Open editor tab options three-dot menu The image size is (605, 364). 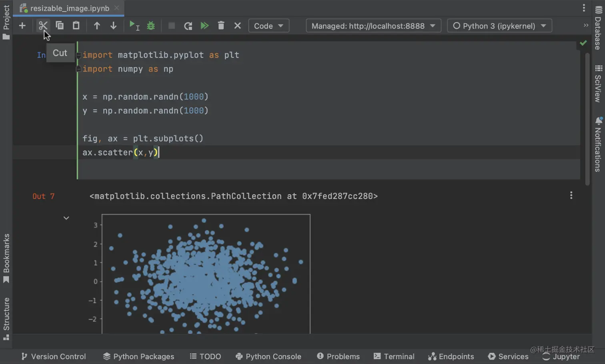coord(584,8)
